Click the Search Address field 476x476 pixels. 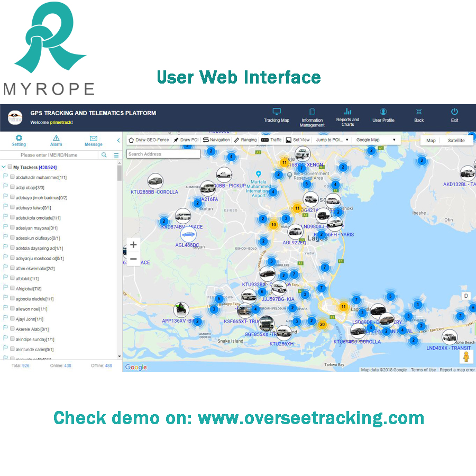[163, 154]
